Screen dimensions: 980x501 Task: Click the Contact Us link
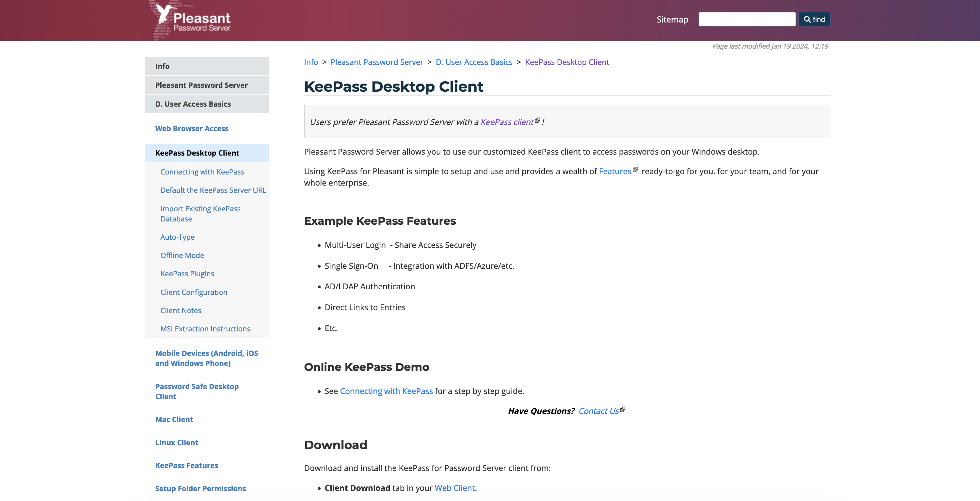pos(598,411)
